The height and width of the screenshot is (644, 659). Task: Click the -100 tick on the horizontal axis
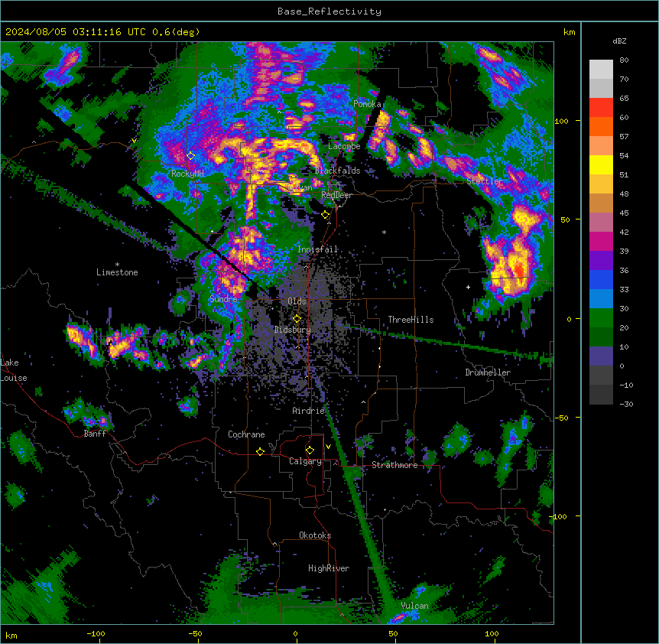[x=96, y=633]
